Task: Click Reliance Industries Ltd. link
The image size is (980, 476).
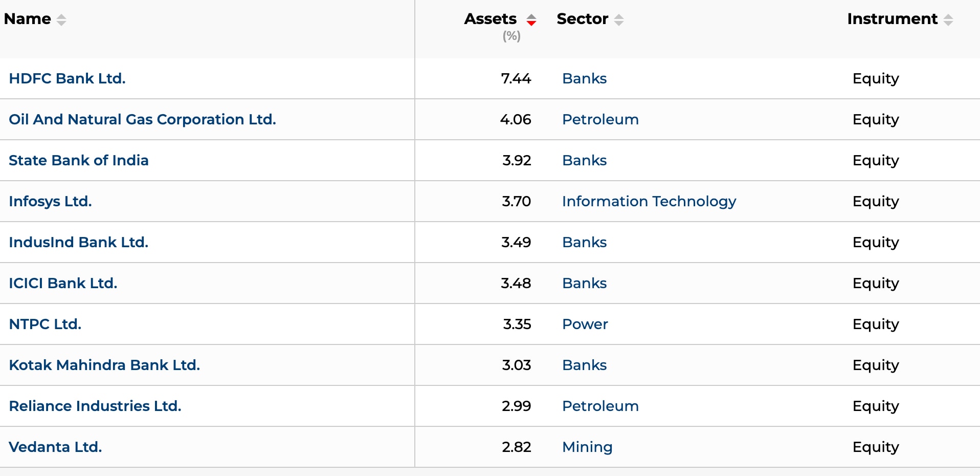Action: click(95, 406)
